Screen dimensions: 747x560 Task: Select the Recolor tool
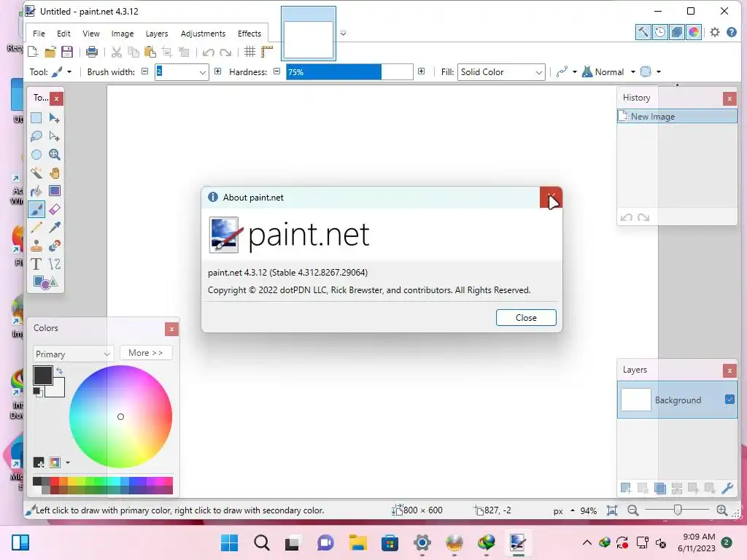tap(54, 246)
